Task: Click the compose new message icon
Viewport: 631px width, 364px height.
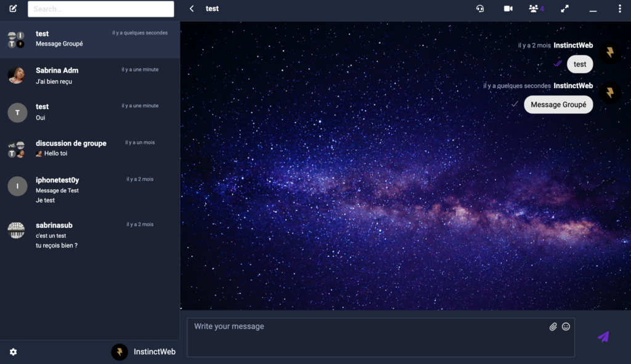Action: [x=13, y=9]
